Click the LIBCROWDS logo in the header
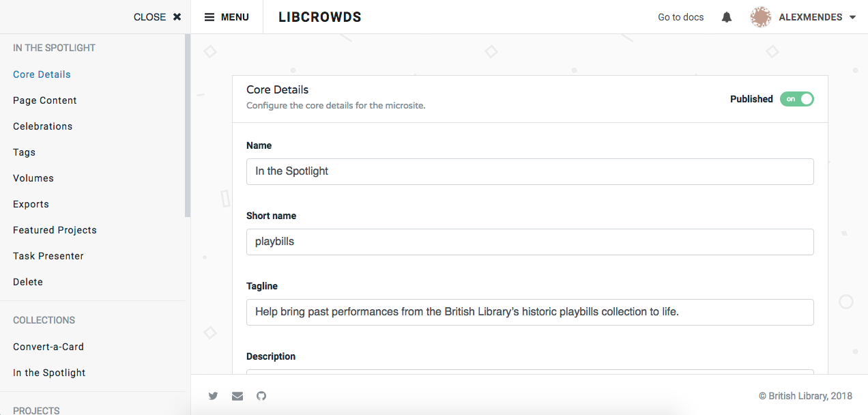 pyautogui.click(x=319, y=16)
